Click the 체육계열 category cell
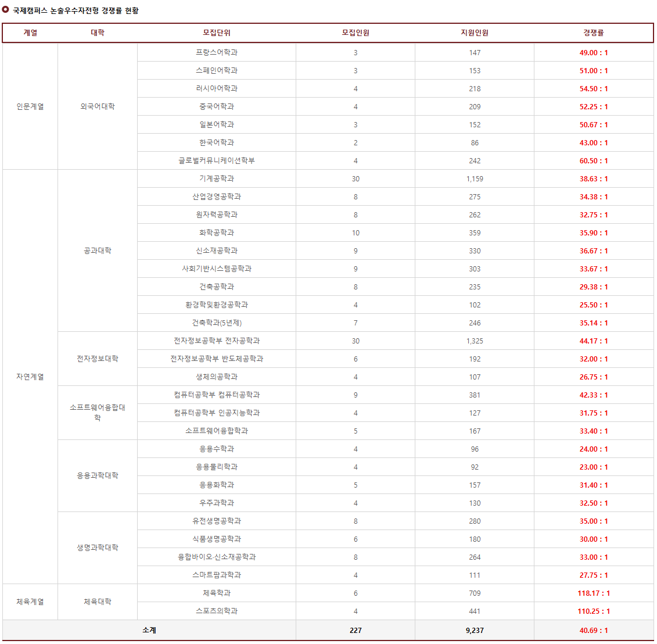 pyautogui.click(x=30, y=602)
